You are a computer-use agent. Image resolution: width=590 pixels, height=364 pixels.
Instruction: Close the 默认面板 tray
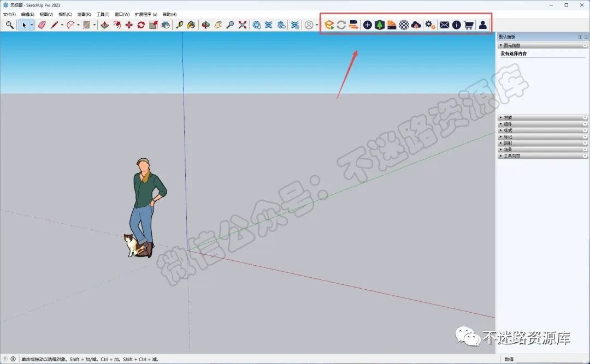pos(586,37)
